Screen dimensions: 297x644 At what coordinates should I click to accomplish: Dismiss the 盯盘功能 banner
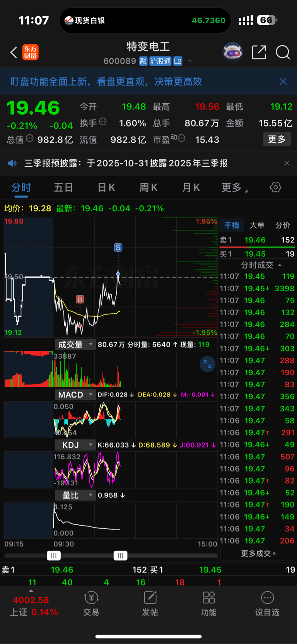click(x=283, y=81)
